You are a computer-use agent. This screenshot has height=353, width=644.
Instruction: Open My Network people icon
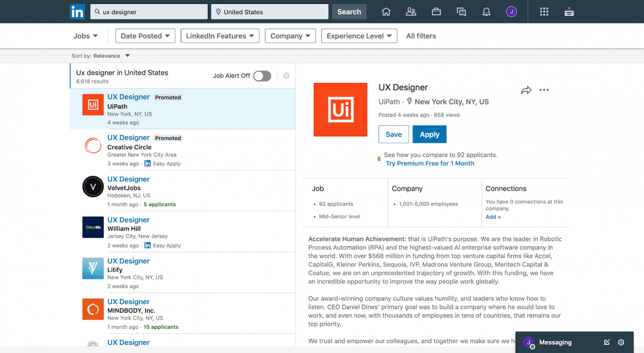tap(411, 12)
